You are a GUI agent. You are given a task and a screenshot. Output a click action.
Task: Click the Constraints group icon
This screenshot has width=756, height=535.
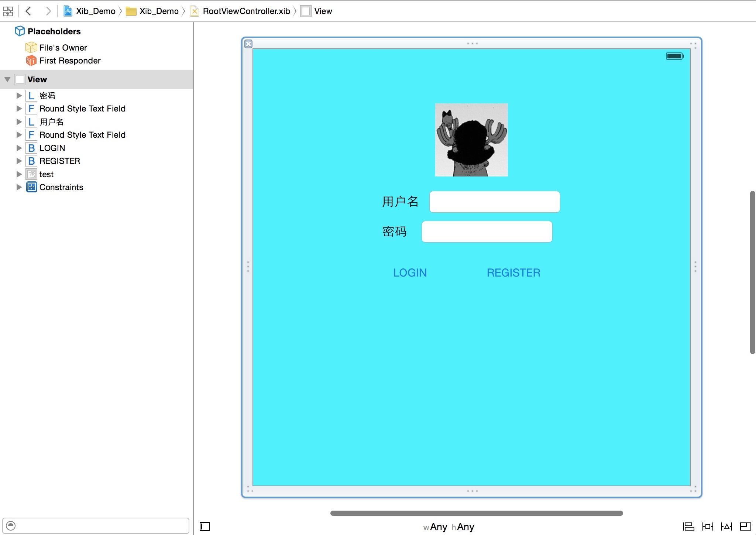32,187
